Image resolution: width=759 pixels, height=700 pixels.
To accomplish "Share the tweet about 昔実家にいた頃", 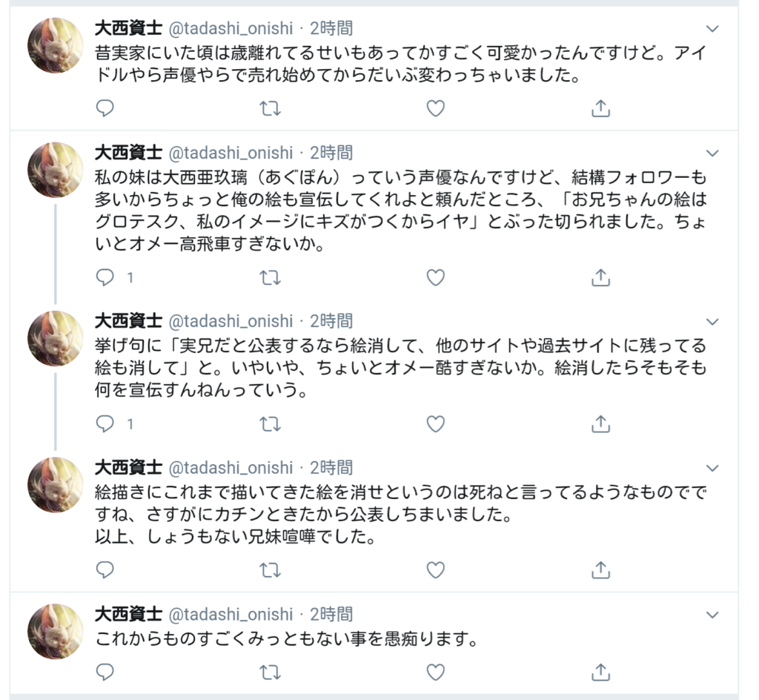I will tap(600, 109).
